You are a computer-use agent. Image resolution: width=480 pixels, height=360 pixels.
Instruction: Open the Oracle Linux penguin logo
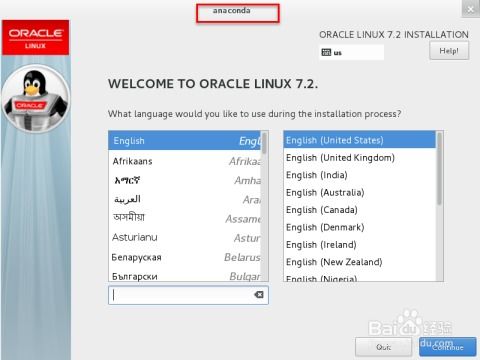coord(36,99)
